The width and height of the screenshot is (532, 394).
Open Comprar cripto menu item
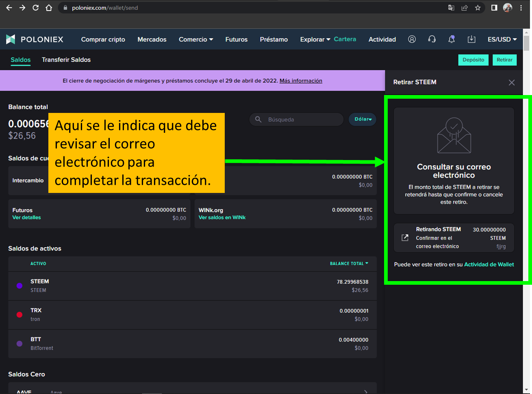pos(103,39)
